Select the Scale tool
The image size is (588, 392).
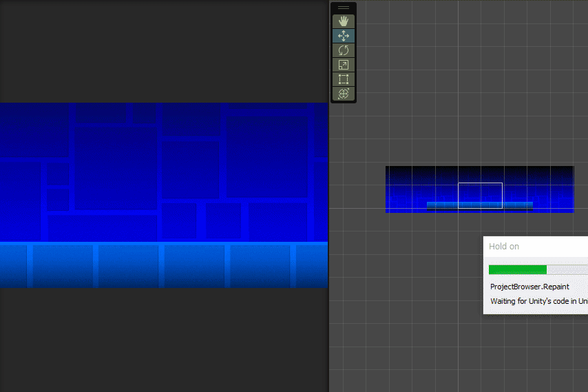point(343,65)
